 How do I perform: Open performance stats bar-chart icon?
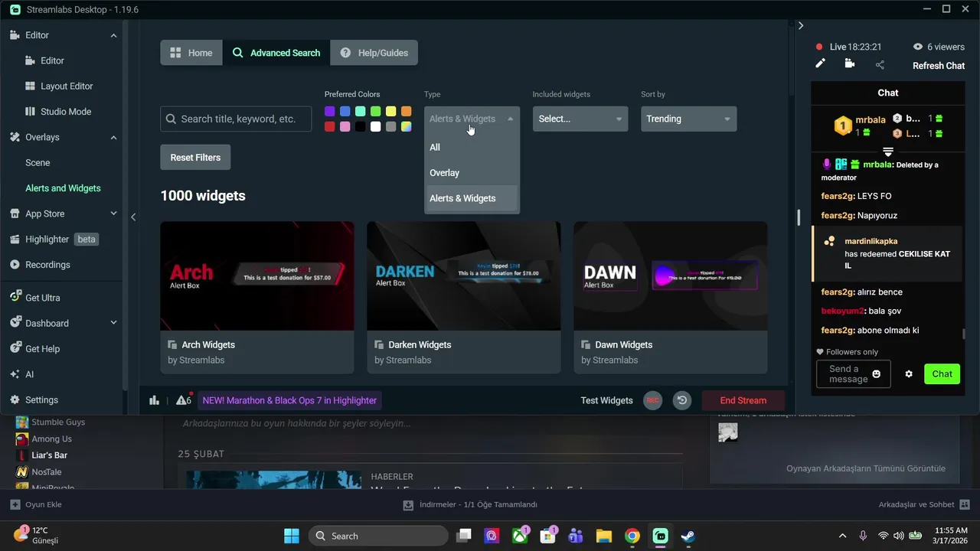[x=154, y=400]
